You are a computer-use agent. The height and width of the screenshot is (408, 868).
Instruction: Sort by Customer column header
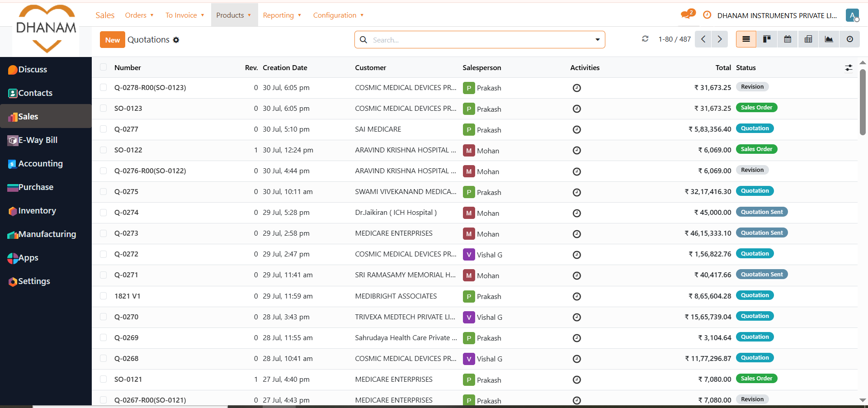(x=371, y=67)
